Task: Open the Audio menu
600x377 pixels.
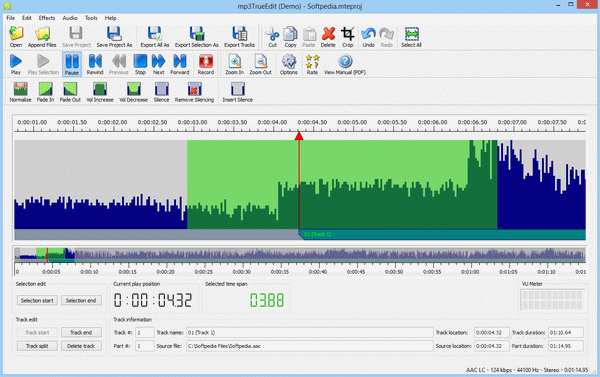Action: (x=70, y=18)
